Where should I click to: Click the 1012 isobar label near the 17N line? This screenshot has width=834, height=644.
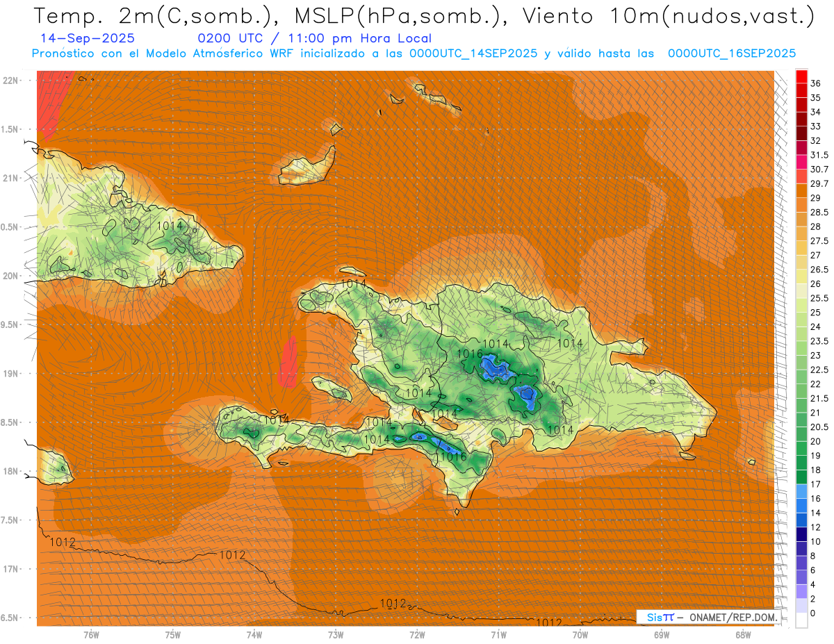tap(231, 555)
